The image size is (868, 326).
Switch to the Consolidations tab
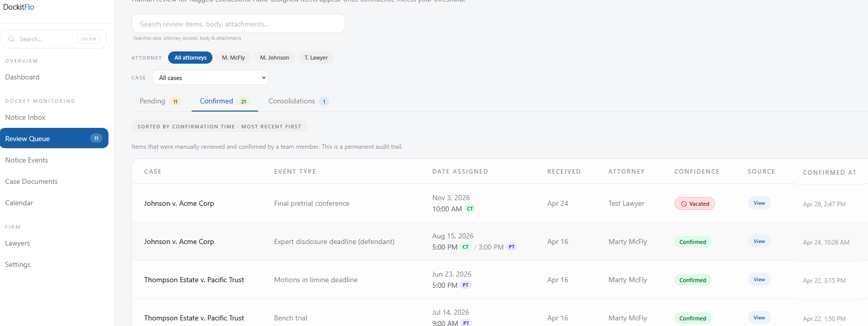click(299, 101)
